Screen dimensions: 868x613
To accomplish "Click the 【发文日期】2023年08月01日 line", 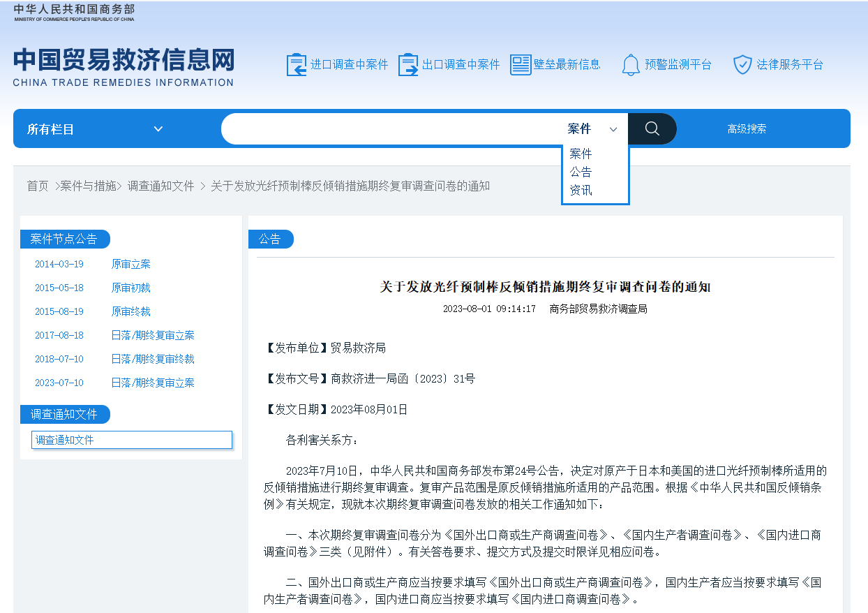I will [x=336, y=409].
